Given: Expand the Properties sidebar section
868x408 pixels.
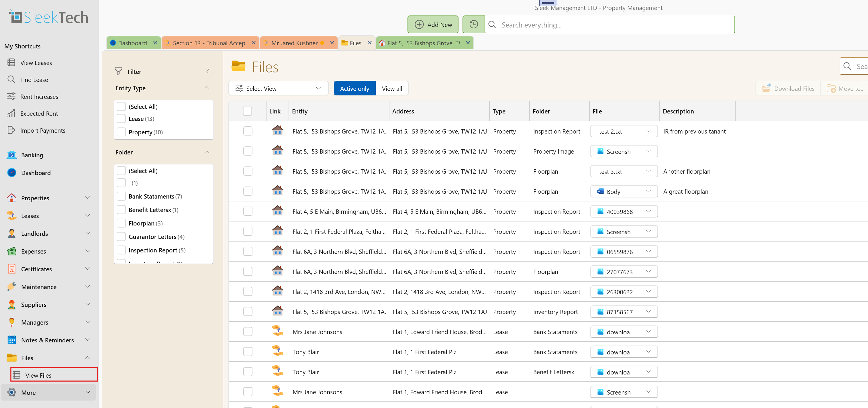Looking at the screenshot, I should [87, 198].
